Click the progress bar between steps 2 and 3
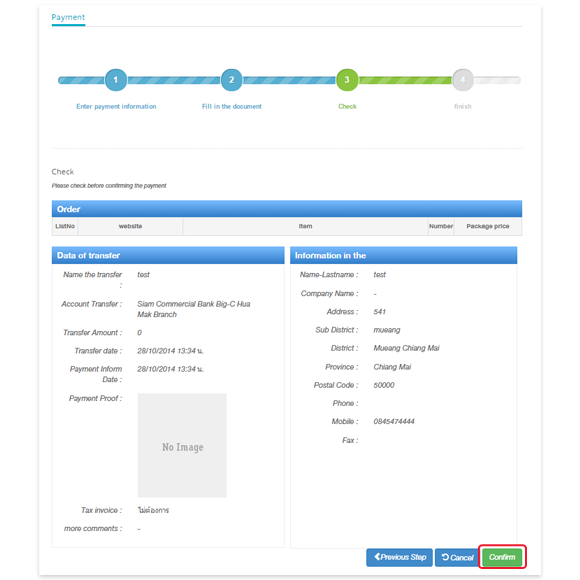 [x=289, y=80]
